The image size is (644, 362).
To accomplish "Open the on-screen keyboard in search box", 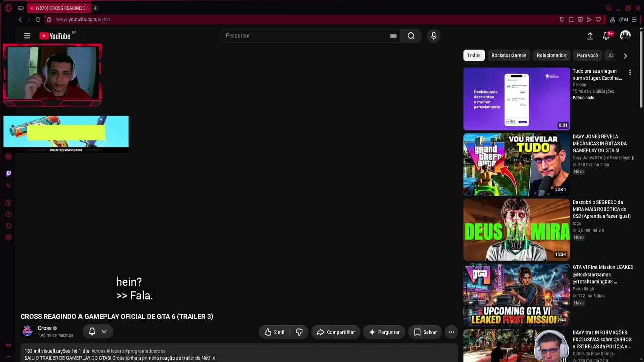I will (x=393, y=36).
